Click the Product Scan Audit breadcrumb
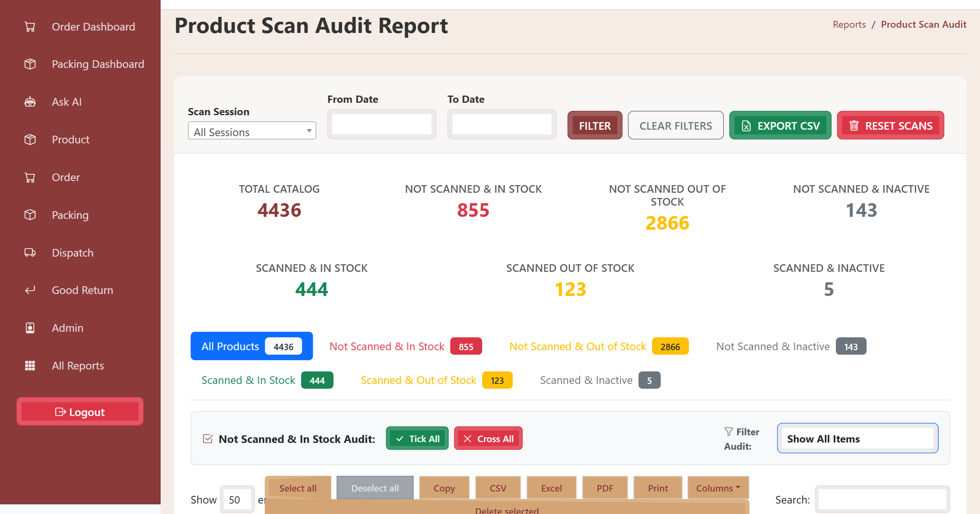 [923, 24]
